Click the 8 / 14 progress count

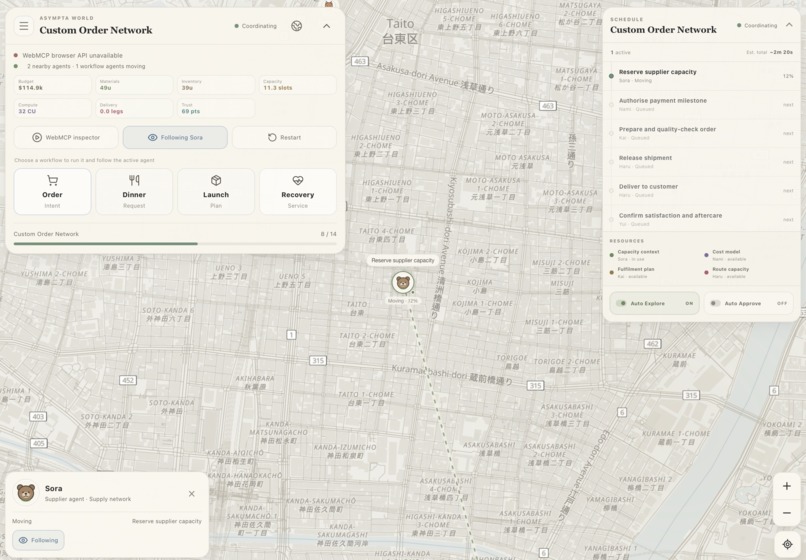coord(328,234)
